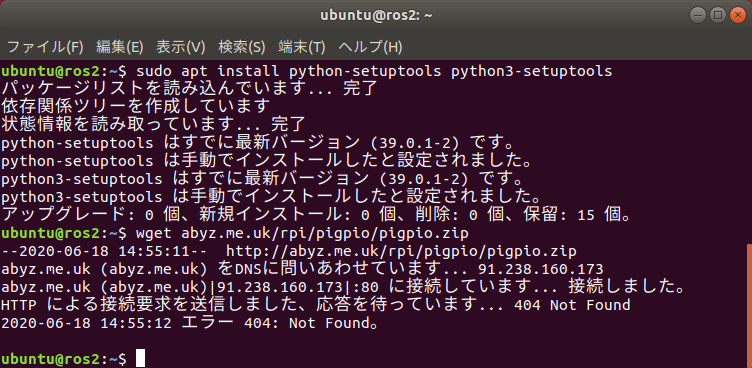
Task: Open the 端末(T) menu
Action: pos(302,47)
